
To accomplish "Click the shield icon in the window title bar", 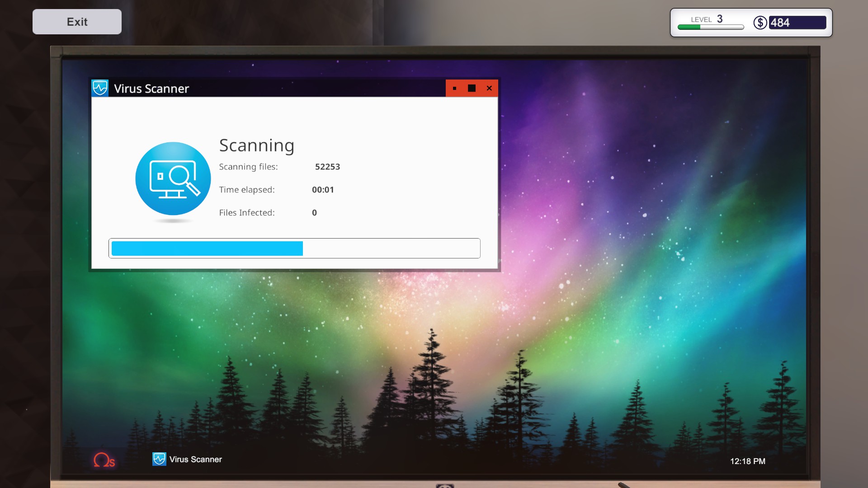I will coord(100,88).
